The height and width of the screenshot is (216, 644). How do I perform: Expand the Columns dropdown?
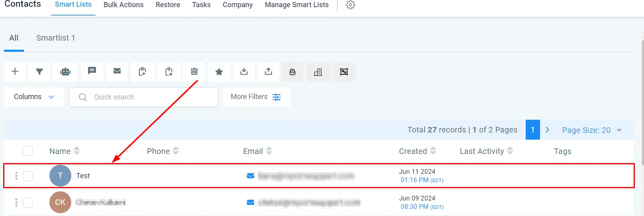(x=34, y=97)
